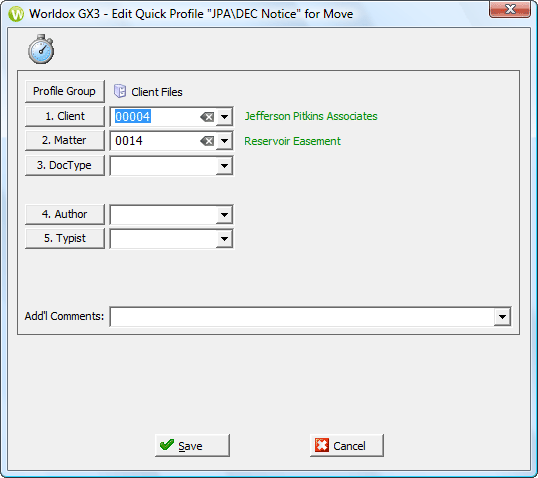Click the Client Files cabinet icon

(120, 91)
